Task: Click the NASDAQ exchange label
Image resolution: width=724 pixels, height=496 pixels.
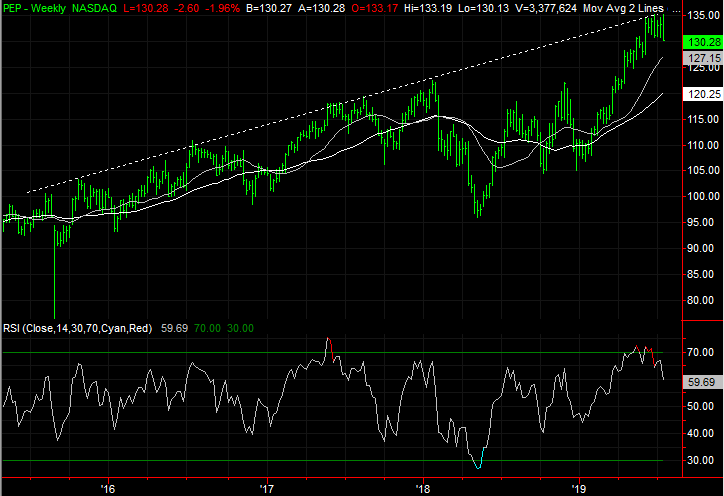Action: pyautogui.click(x=94, y=8)
